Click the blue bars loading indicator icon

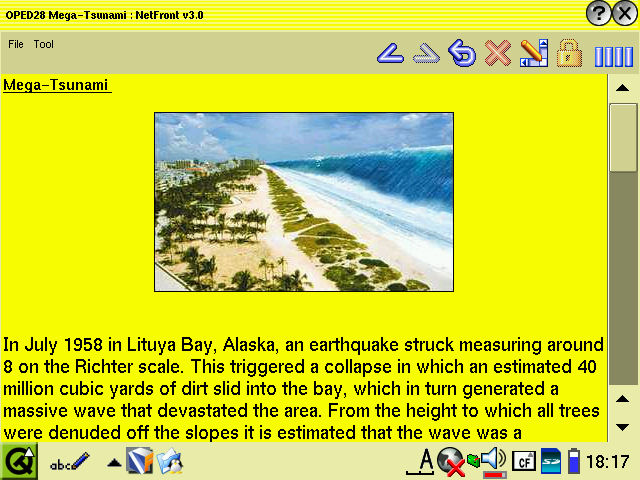coord(613,56)
